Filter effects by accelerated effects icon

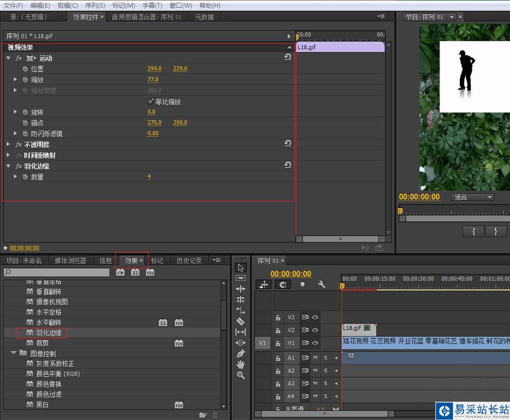121,272
